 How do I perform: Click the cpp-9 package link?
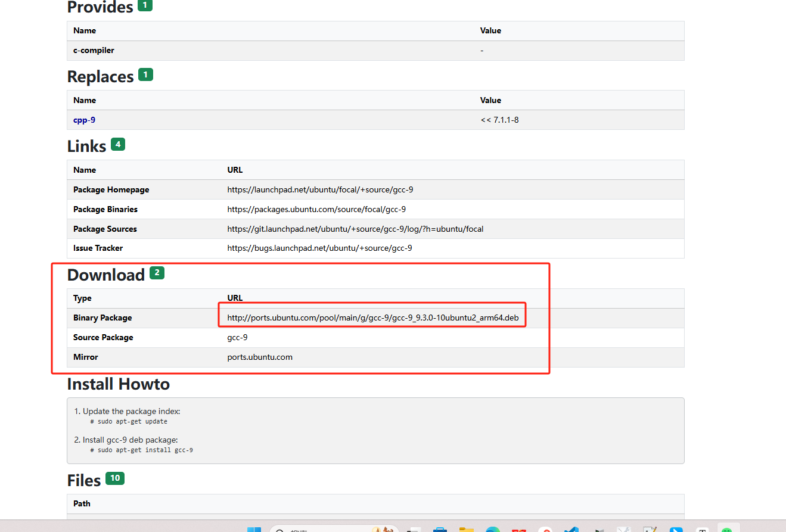coord(84,120)
